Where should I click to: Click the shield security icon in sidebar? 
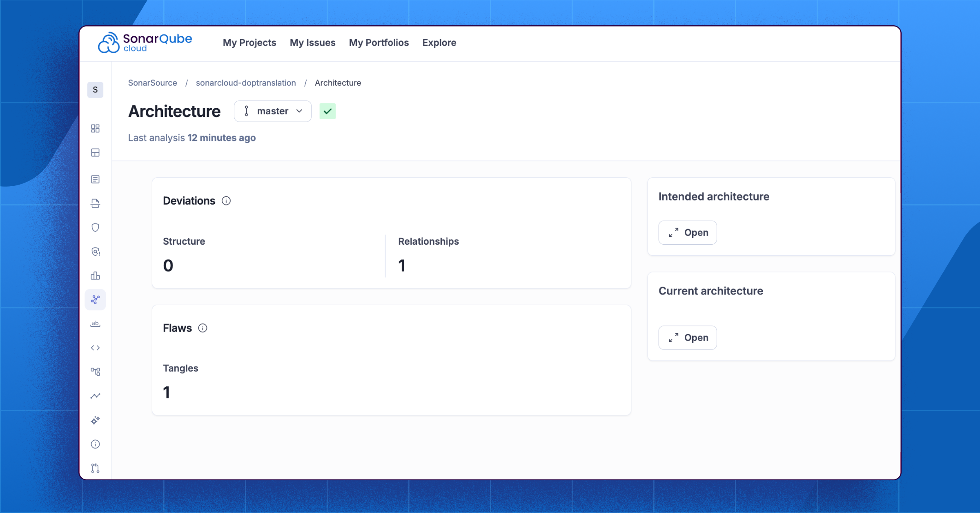click(95, 228)
